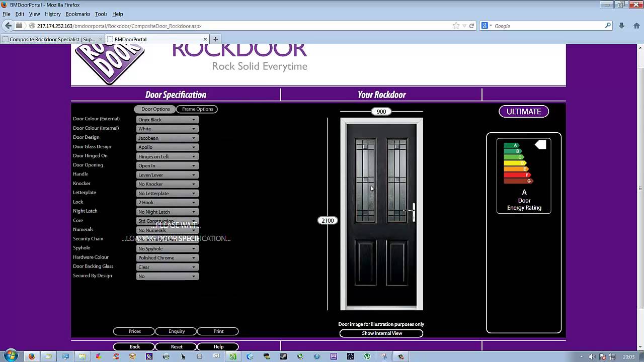Switch to Frame Options tab
The width and height of the screenshot is (644, 362).
click(197, 109)
